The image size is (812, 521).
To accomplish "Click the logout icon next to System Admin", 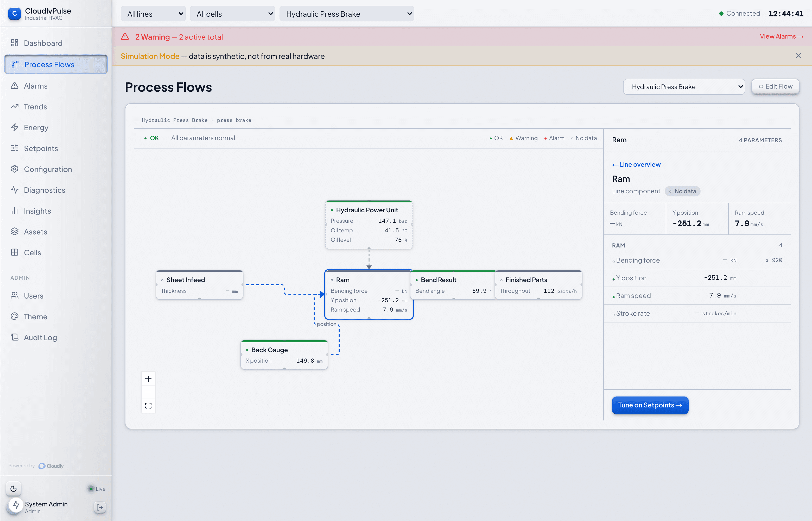I will click(100, 507).
